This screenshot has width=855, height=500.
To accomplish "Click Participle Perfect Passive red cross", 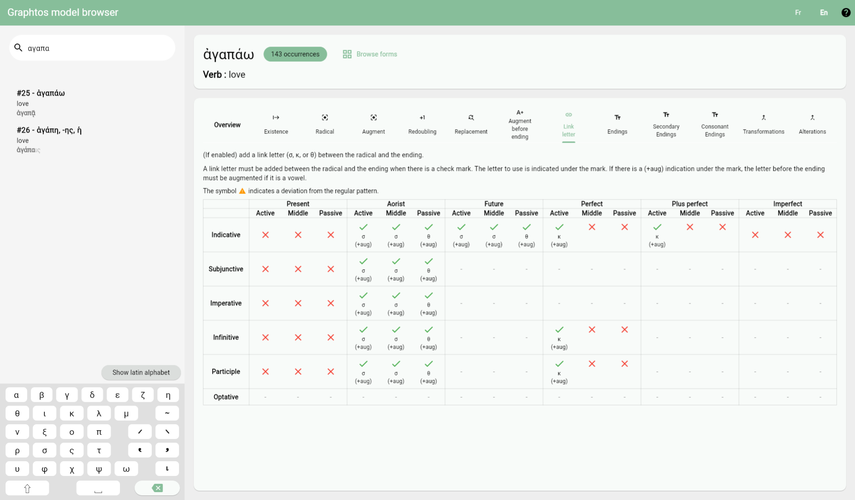I will [x=624, y=364].
